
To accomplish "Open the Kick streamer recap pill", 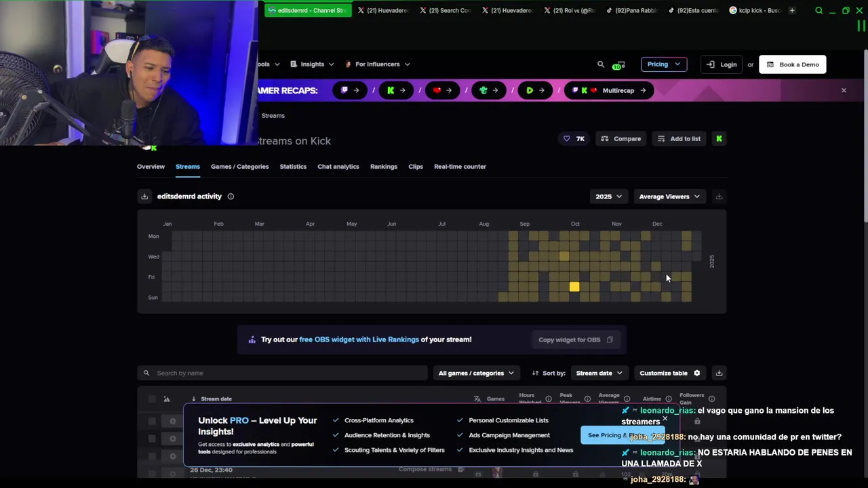I will click(395, 90).
